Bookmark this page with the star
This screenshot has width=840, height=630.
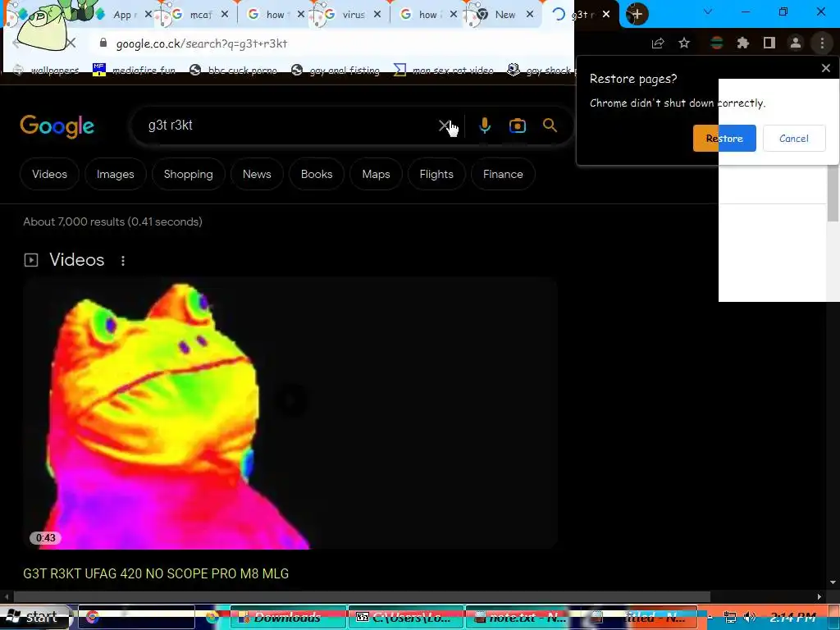(684, 43)
